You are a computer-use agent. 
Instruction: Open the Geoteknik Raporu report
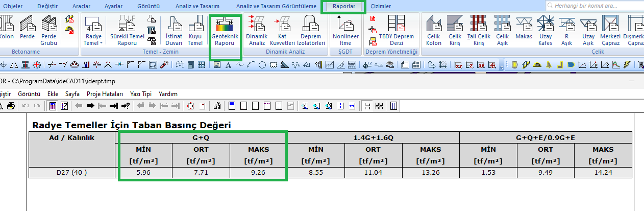coord(225,31)
